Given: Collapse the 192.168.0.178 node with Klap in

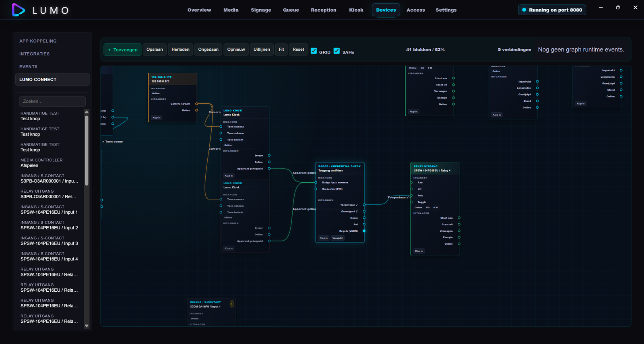Looking at the screenshot, I should 156,117.
